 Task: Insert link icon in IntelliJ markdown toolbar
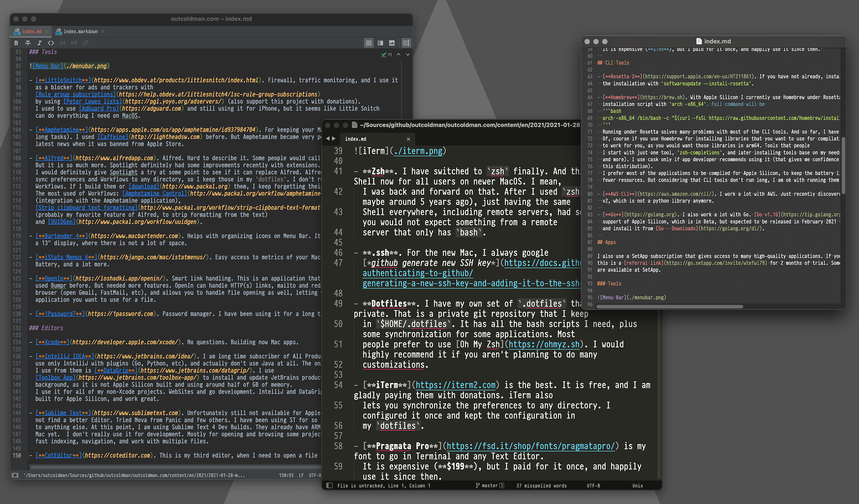pos(85,43)
